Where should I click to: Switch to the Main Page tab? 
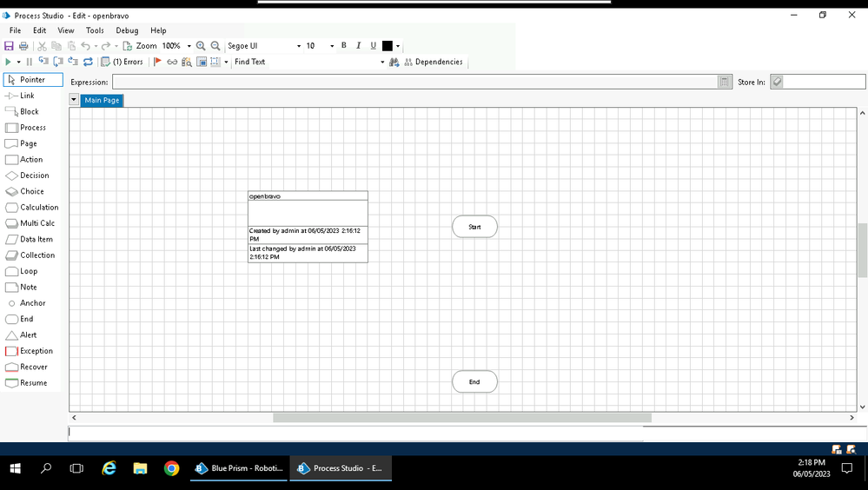102,100
